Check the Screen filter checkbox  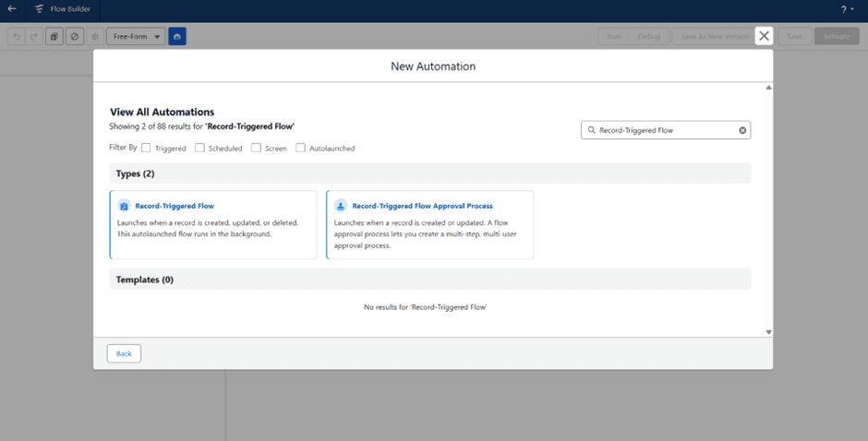256,148
